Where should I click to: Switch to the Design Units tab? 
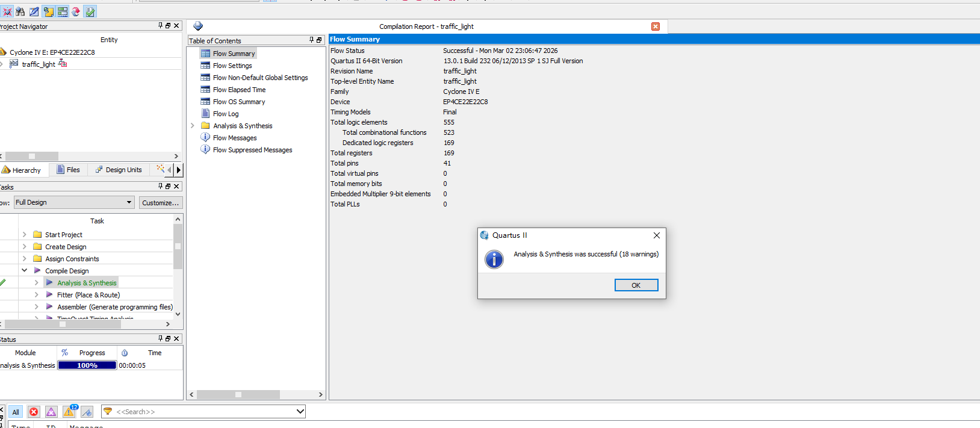click(x=119, y=170)
